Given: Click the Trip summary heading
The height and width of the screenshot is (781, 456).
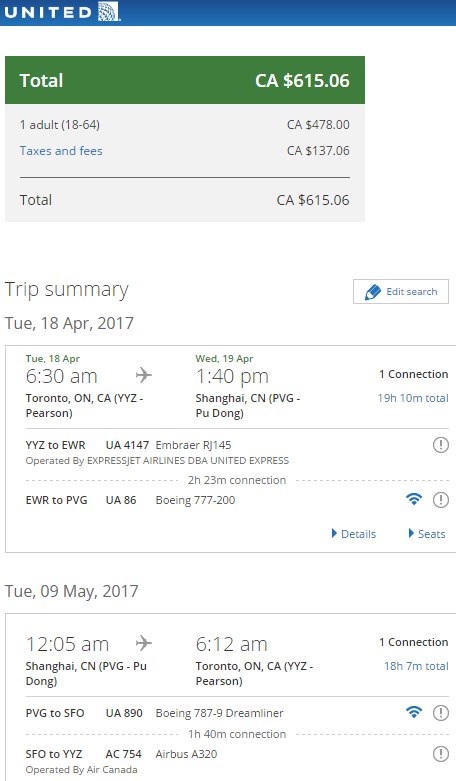Looking at the screenshot, I should pos(67,290).
